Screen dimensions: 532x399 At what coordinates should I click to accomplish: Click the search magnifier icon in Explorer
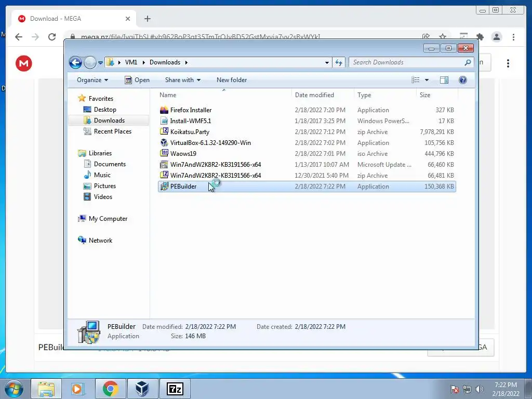click(x=468, y=62)
